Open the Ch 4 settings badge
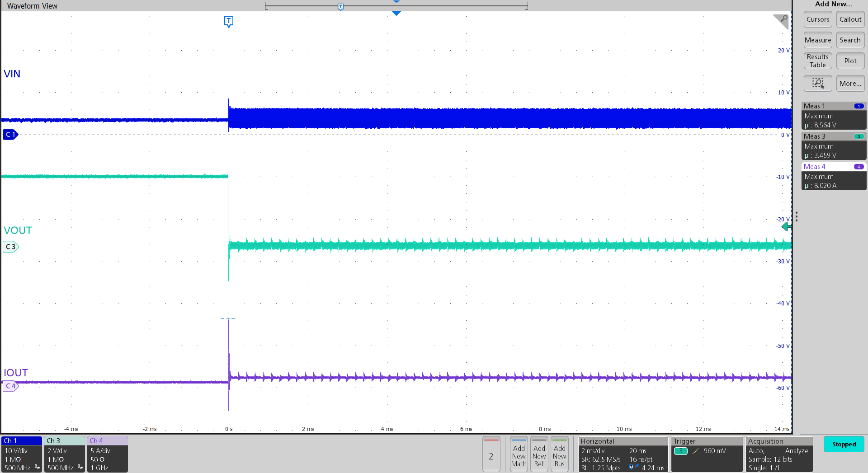Image resolution: width=868 pixels, height=473 pixels. (108, 454)
